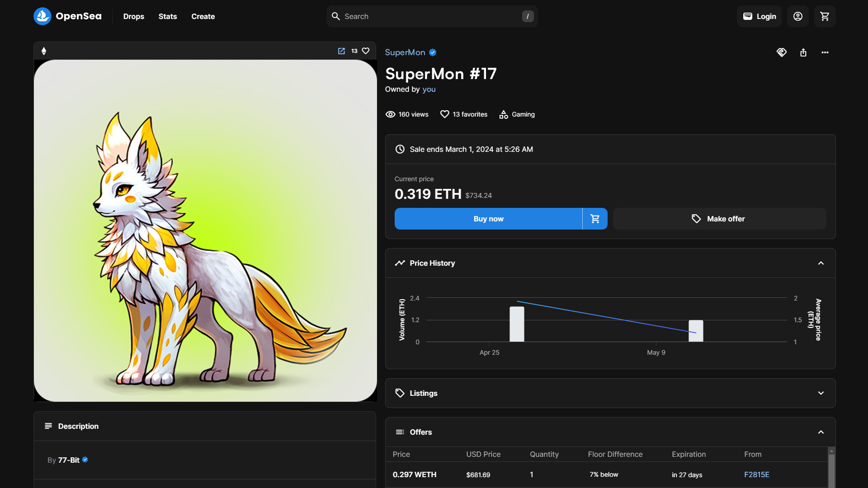Click the open-in-new-window icon above image
Image resolution: width=868 pixels, height=488 pixels.
tap(341, 51)
